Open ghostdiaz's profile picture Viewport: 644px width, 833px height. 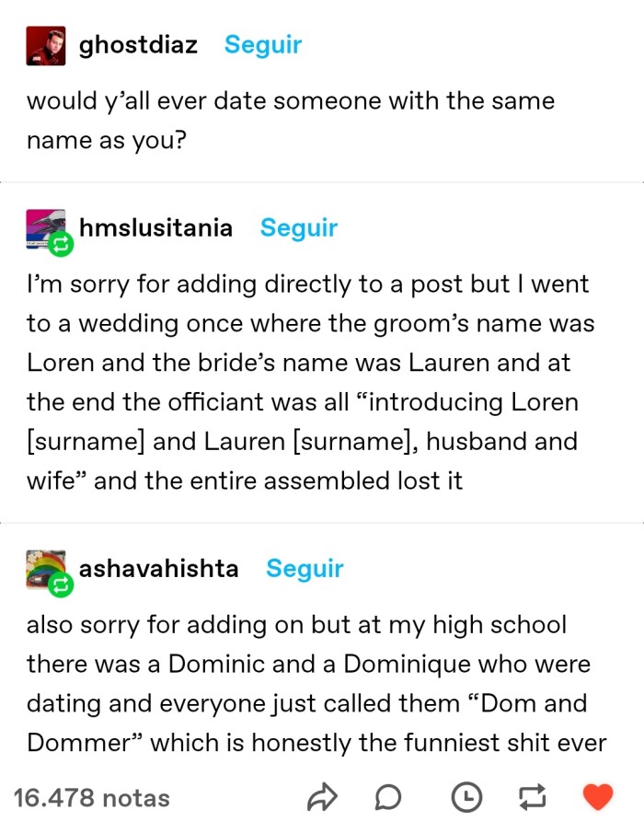tap(45, 45)
